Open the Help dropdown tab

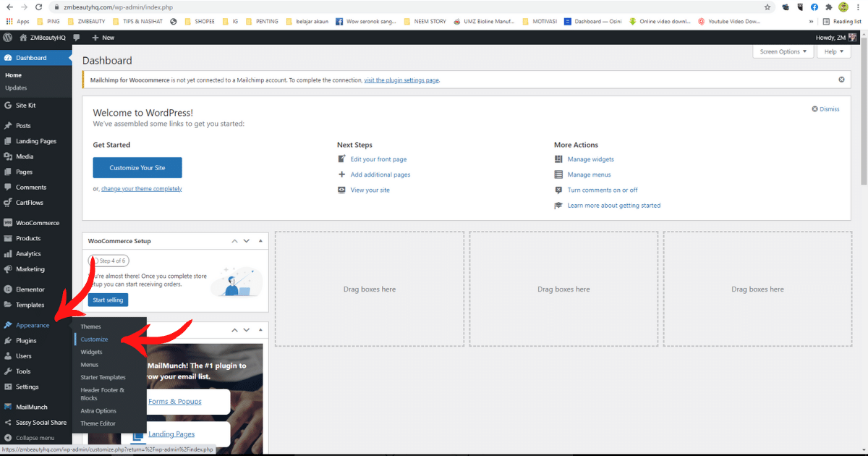coord(834,51)
